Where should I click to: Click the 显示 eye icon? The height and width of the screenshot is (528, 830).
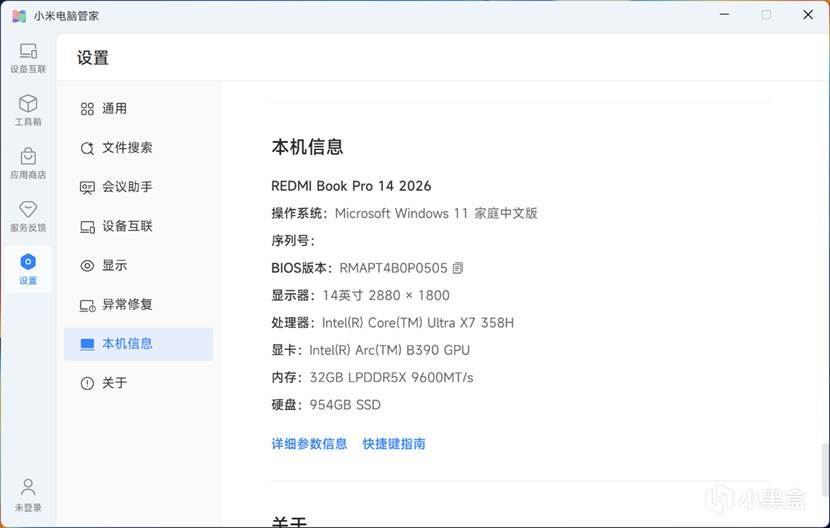(87, 266)
